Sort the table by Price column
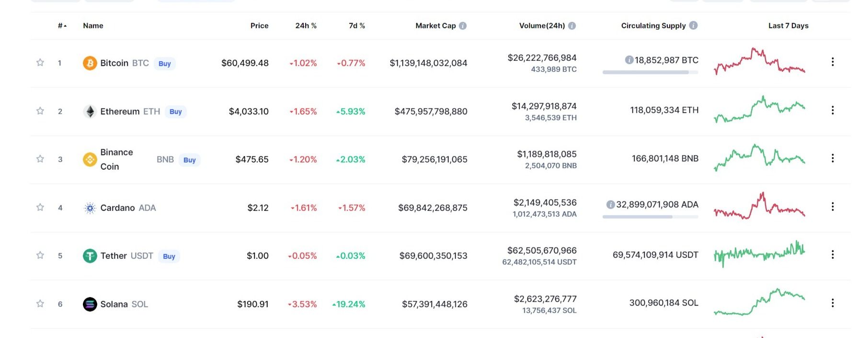This screenshot has height=338, width=868. click(x=259, y=26)
